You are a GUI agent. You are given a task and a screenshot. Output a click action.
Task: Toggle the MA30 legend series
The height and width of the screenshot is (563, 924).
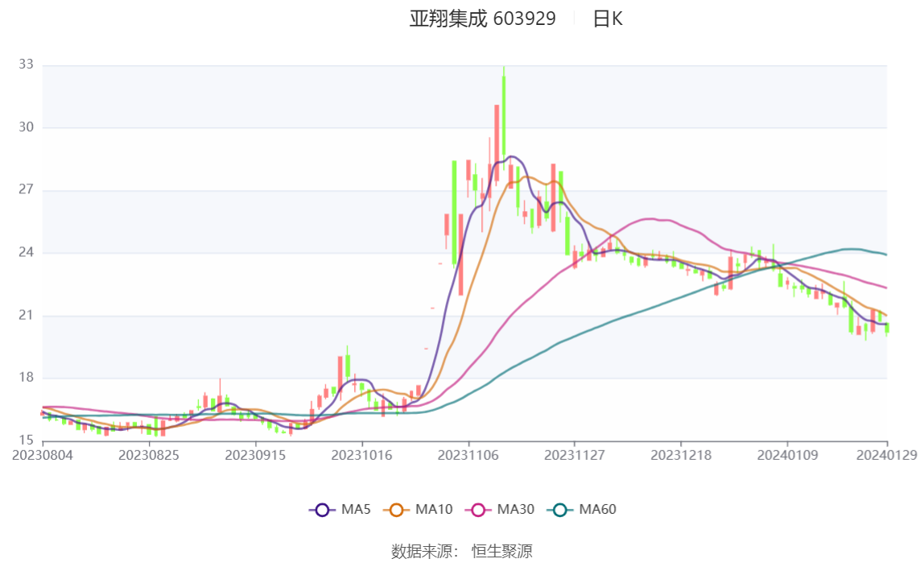point(500,509)
